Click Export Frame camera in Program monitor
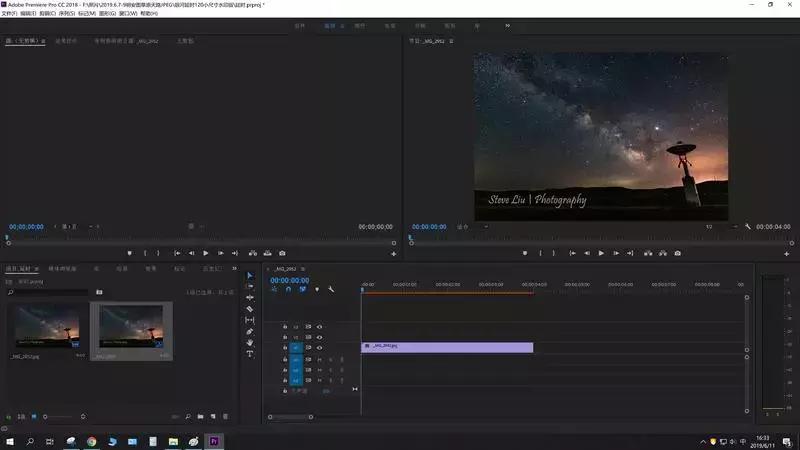800x450 pixels. 678,253
